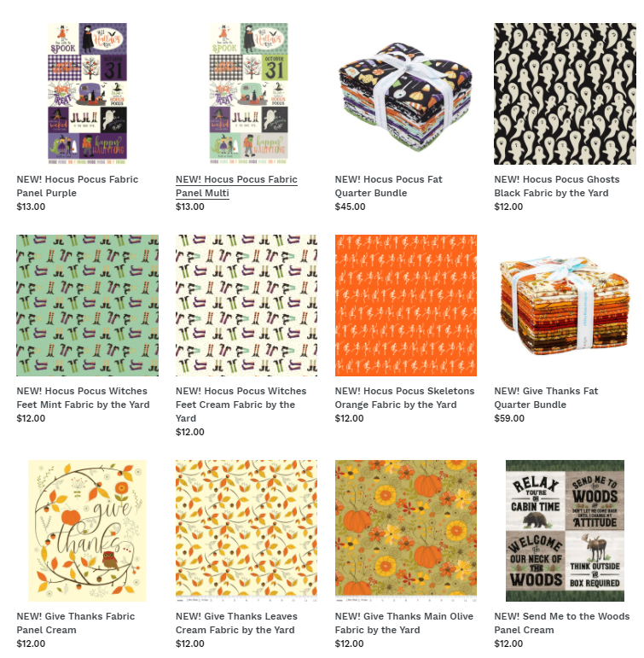This screenshot has width=644, height=658.
Task: Select the Witches Feet Cream fabric image
Action: click(247, 306)
